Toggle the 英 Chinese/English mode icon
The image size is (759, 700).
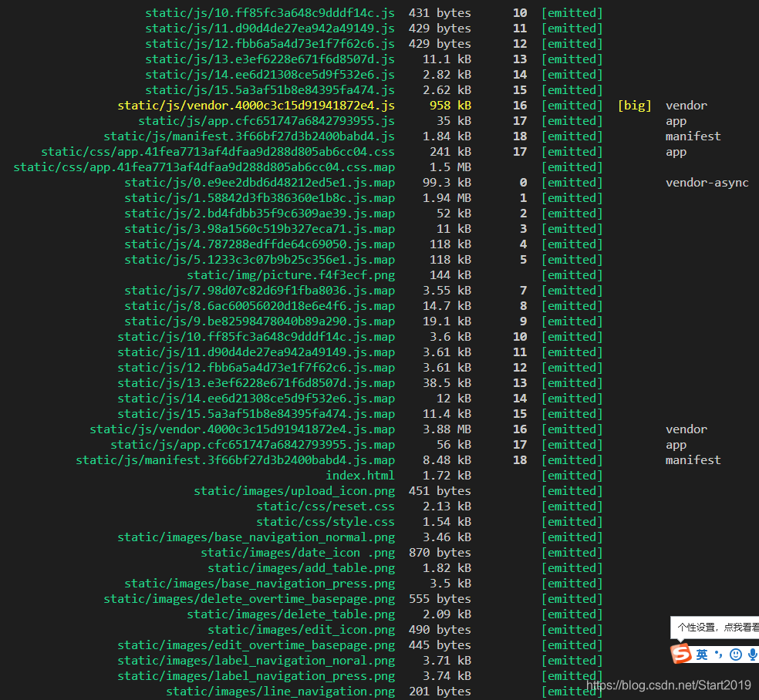pyautogui.click(x=702, y=655)
